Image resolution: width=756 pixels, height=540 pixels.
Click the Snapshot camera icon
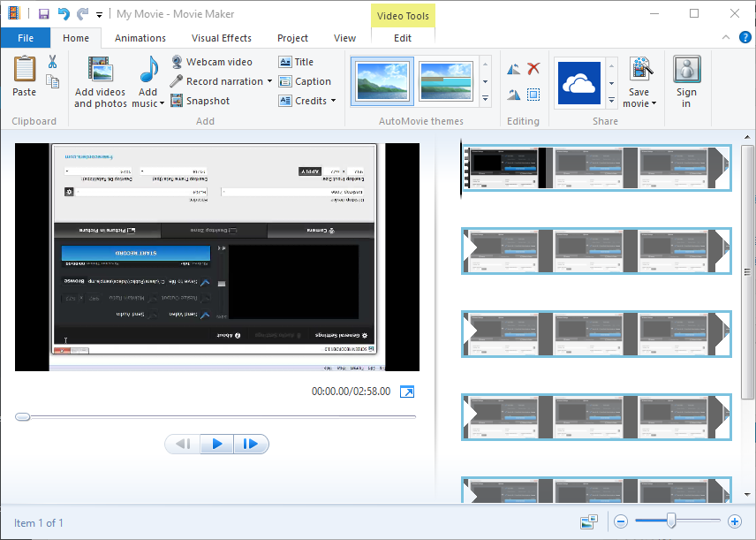tap(177, 101)
